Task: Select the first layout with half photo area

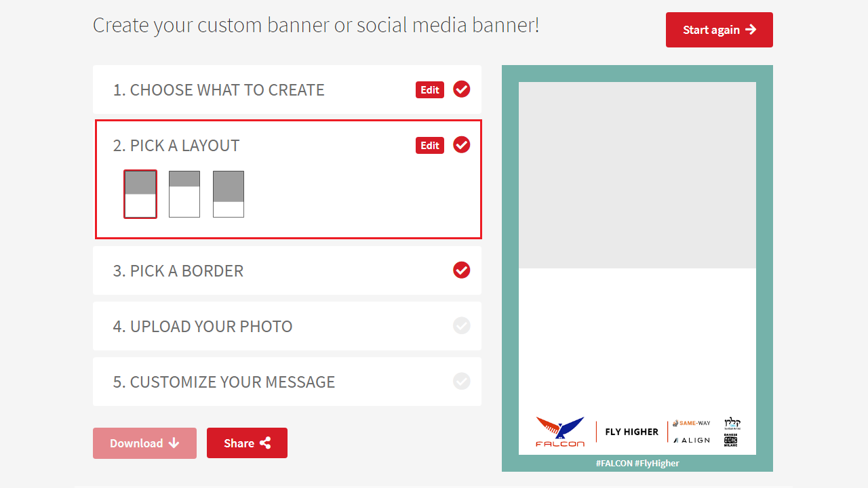Action: click(140, 195)
